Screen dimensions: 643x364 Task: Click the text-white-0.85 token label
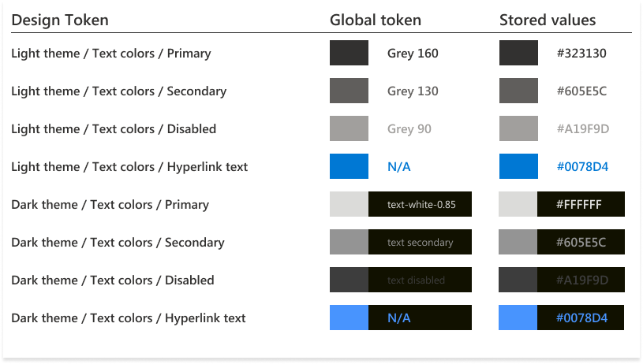[x=421, y=205]
